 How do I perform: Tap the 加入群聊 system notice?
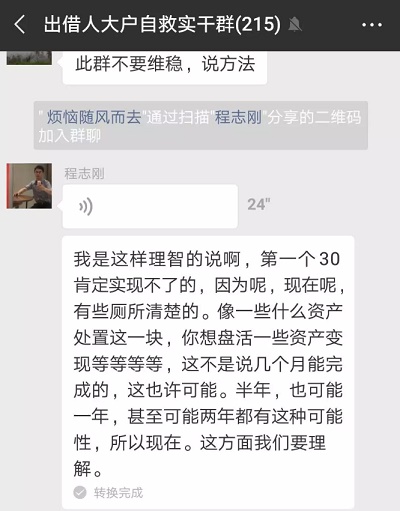pos(201,125)
